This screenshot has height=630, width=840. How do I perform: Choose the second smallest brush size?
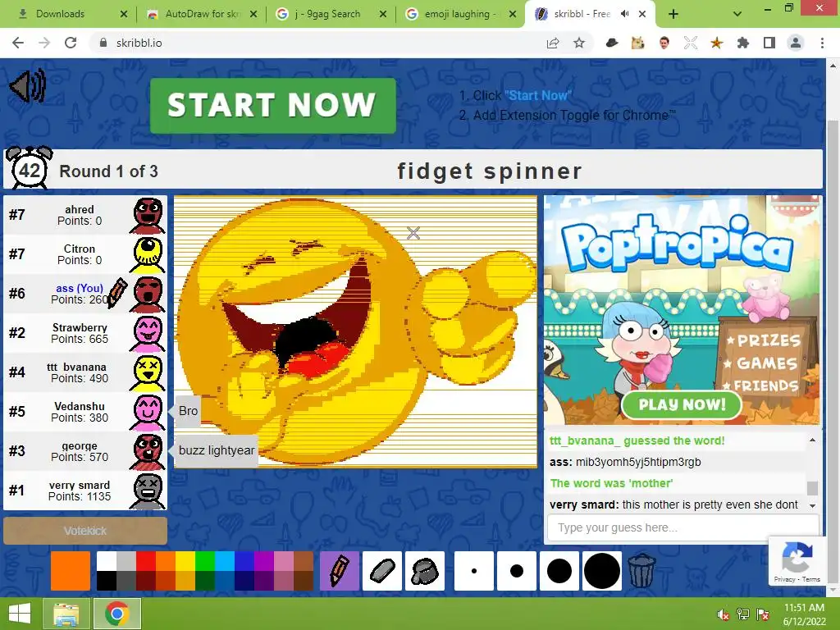pyautogui.click(x=517, y=571)
